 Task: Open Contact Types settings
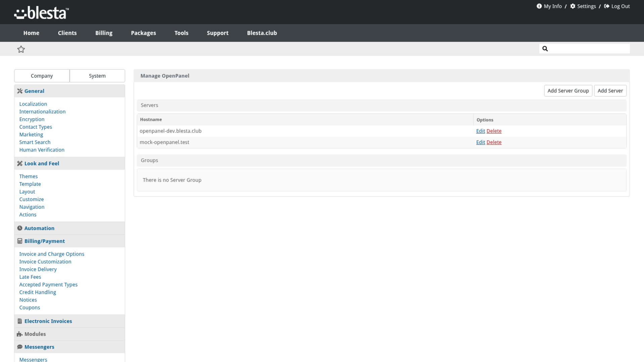click(x=36, y=127)
